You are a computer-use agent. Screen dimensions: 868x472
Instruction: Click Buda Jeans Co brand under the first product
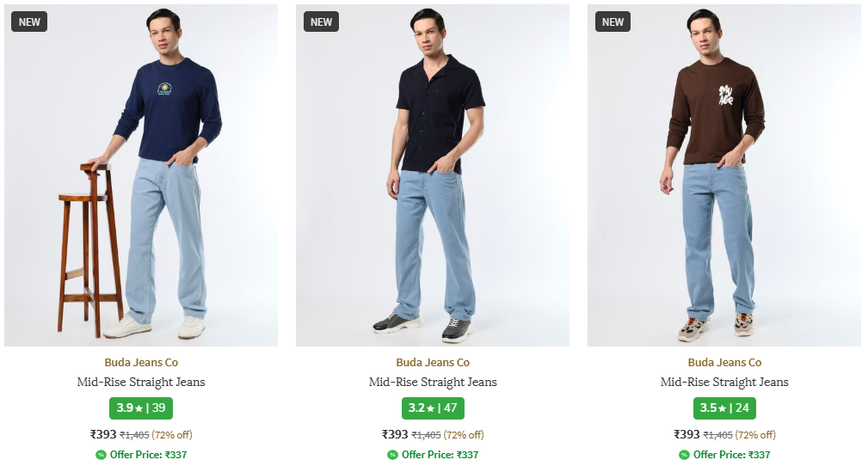tap(141, 363)
